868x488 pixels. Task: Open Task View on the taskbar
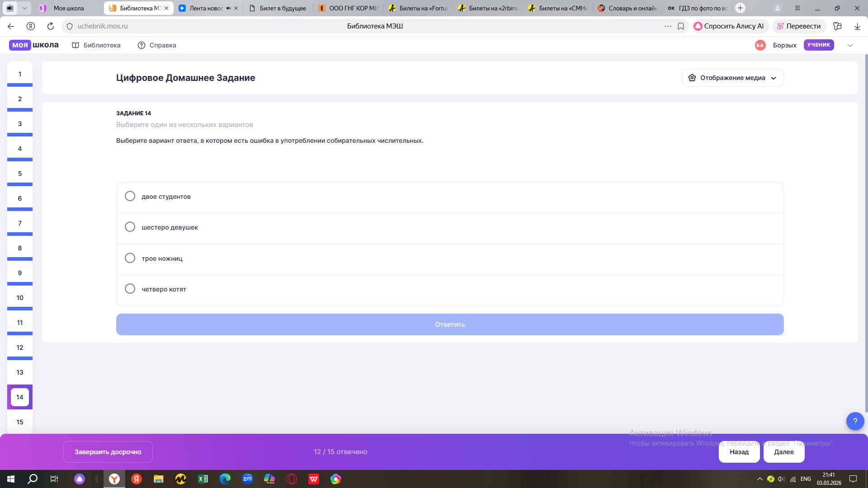pyautogui.click(x=54, y=479)
